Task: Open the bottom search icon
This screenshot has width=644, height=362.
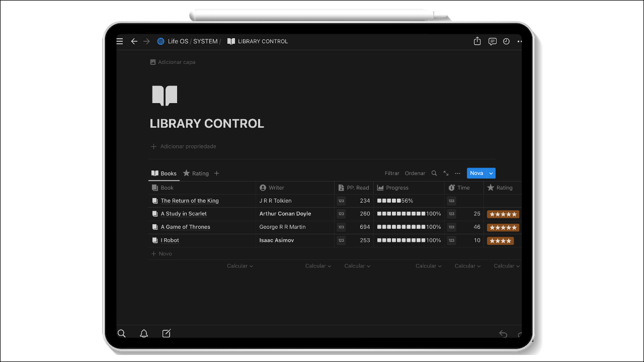Action: tap(122, 333)
